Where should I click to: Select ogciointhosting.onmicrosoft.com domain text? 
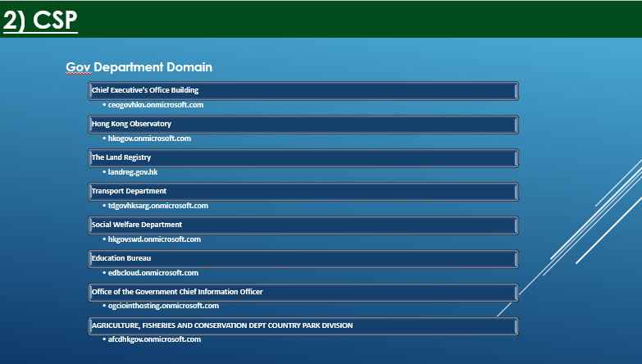coord(163,306)
